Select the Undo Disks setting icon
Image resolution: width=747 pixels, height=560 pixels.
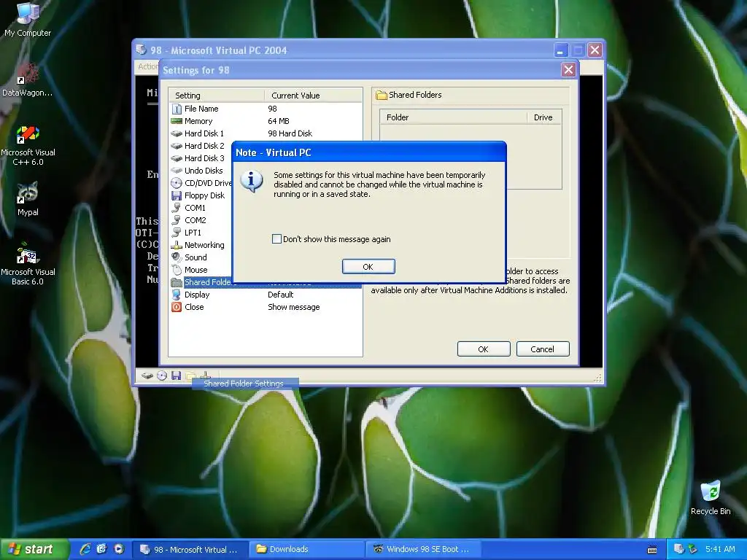tap(177, 171)
